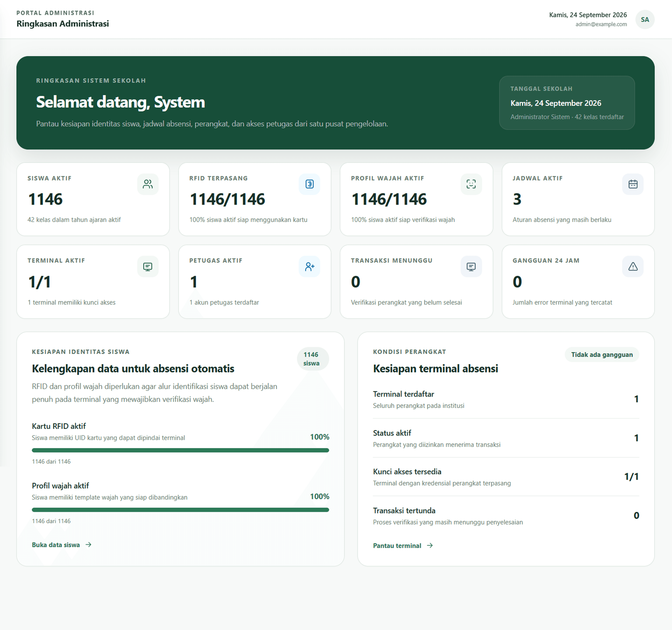This screenshot has height=630, width=672.
Task: Click the warning triangle icon on Gangguan 24 Jam
Action: click(x=633, y=267)
